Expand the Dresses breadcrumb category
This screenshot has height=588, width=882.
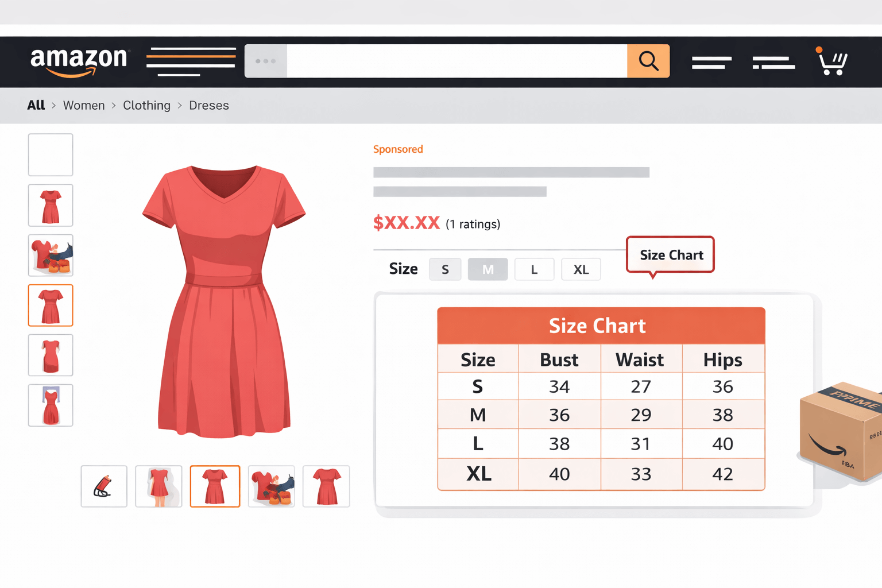(209, 105)
